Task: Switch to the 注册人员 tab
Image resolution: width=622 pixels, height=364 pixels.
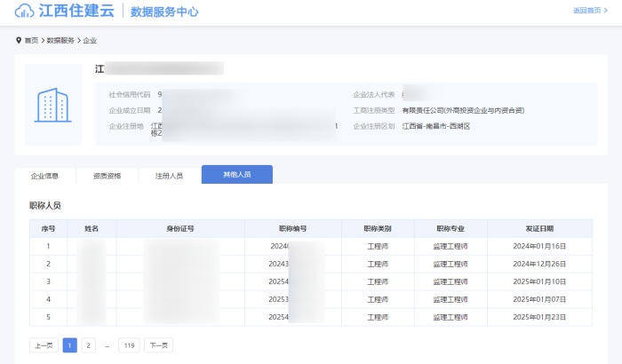Action: 169,176
